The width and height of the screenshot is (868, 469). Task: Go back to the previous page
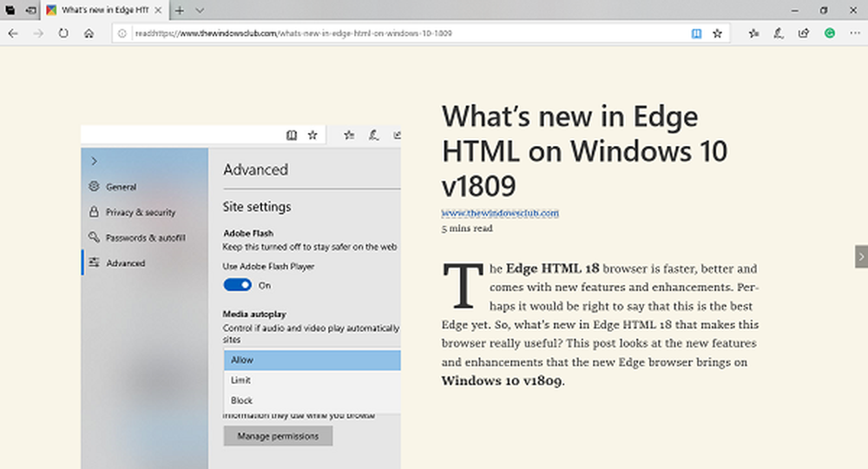(13, 34)
